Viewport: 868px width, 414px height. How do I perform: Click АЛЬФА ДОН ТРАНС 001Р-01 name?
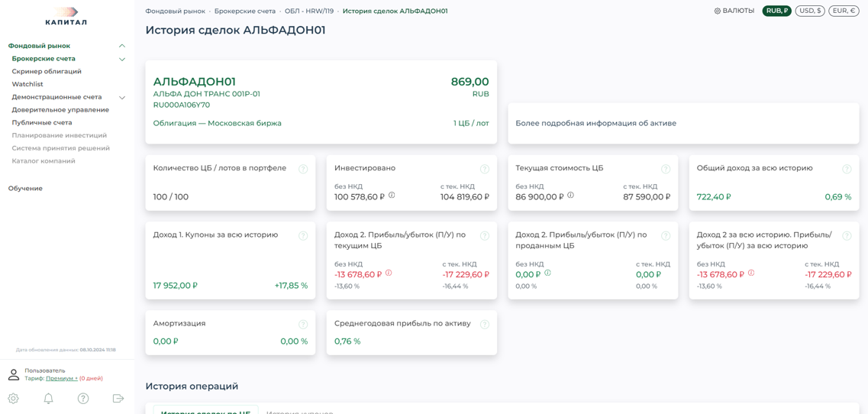point(206,94)
